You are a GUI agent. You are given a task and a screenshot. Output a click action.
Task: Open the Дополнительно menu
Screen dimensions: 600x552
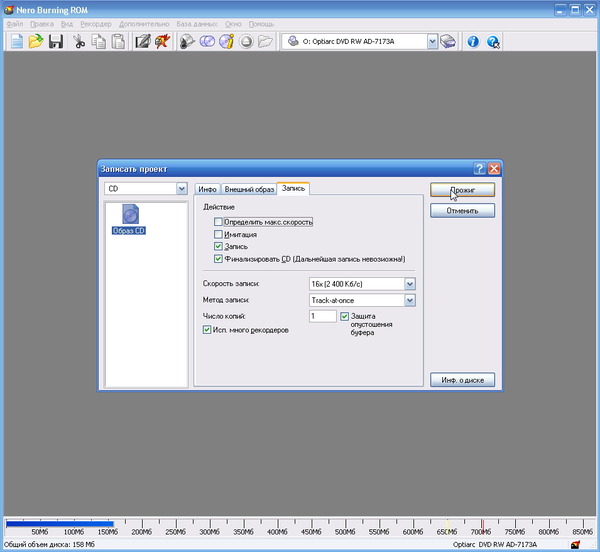144,24
